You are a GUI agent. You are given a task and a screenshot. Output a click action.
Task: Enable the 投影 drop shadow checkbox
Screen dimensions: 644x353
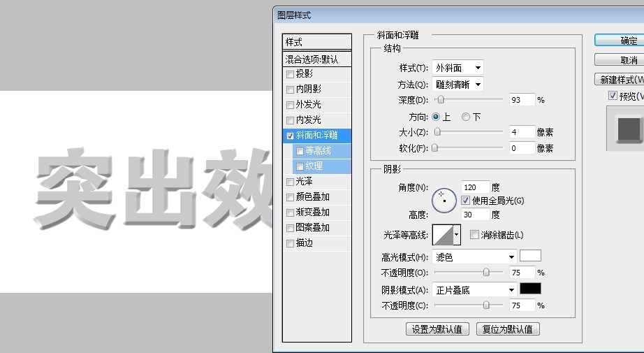point(290,74)
